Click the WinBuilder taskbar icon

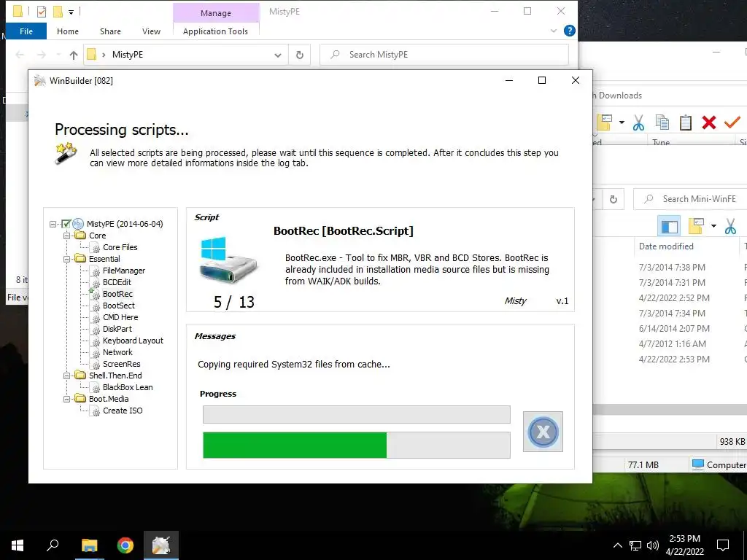pyautogui.click(x=161, y=545)
